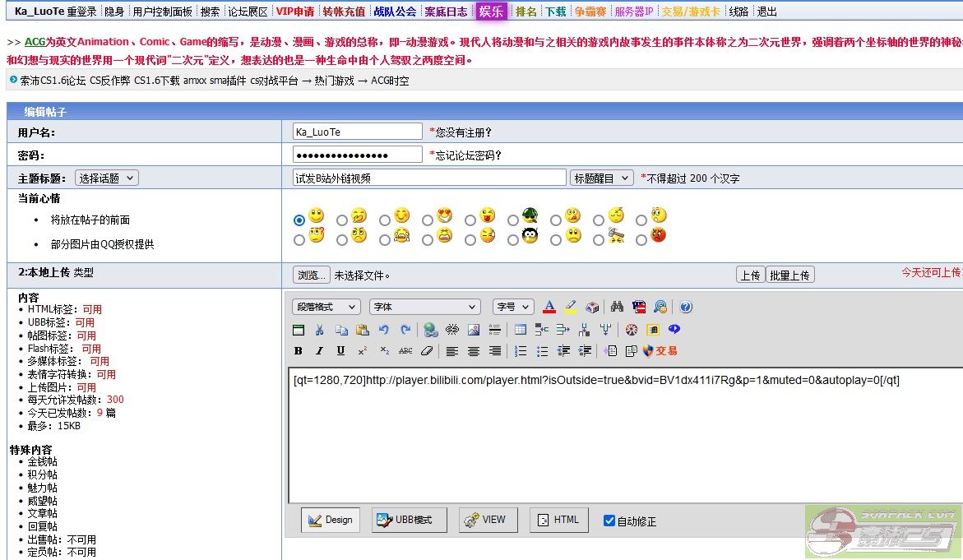
Task: Open the 选择话题 topic dropdown
Action: click(107, 178)
